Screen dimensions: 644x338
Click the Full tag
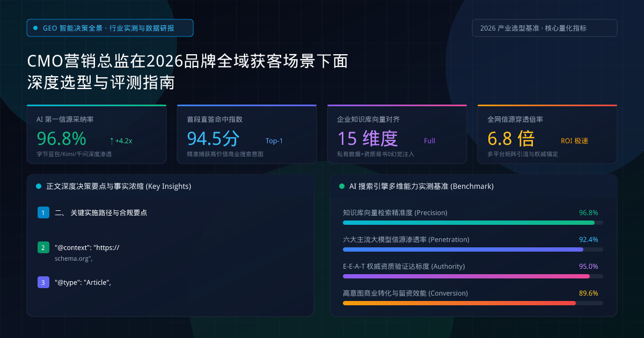[x=429, y=141]
